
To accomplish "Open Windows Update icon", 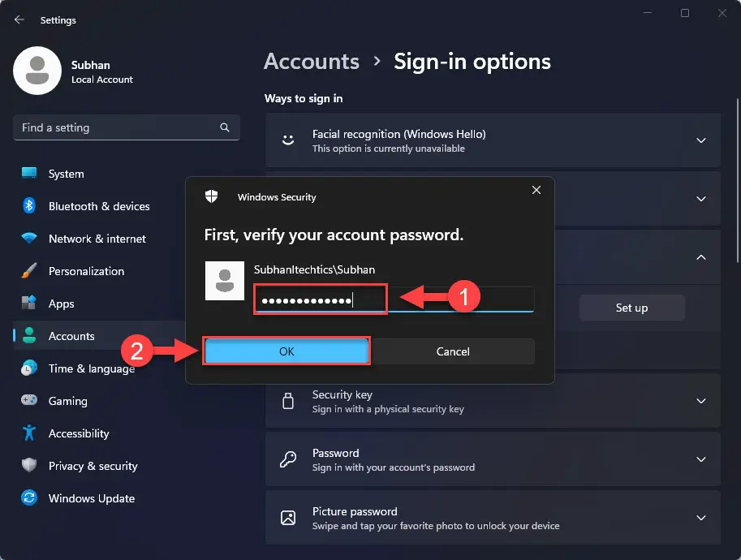I will (x=29, y=498).
